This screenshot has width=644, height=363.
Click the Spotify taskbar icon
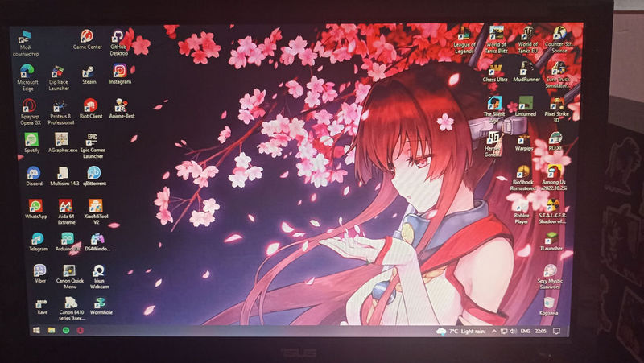66,330
